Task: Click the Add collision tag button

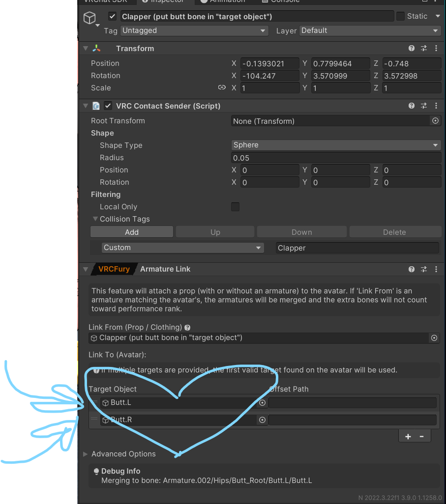Action: coord(132,232)
